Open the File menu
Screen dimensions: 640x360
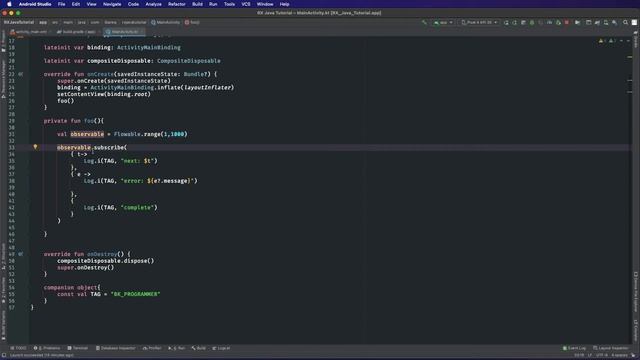61,4
